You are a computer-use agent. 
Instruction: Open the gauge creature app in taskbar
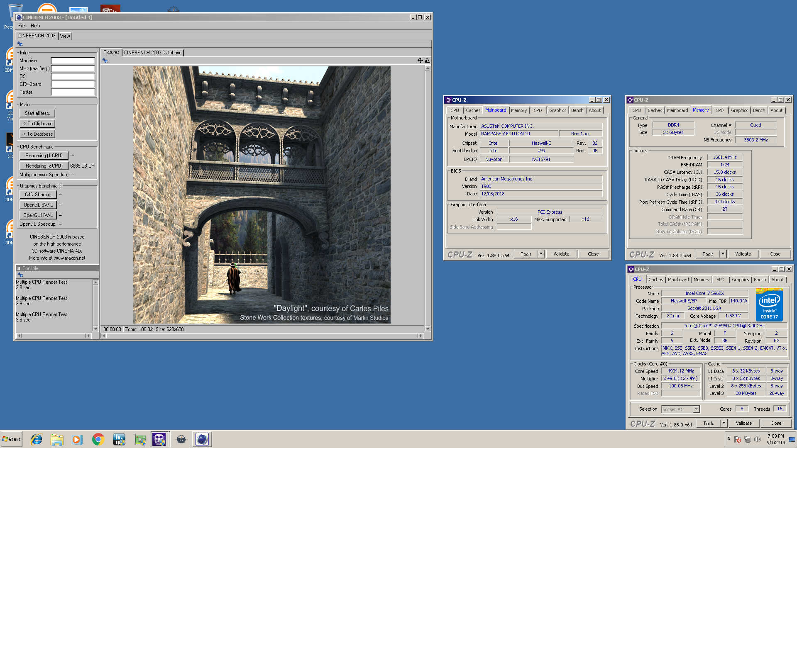[181, 439]
